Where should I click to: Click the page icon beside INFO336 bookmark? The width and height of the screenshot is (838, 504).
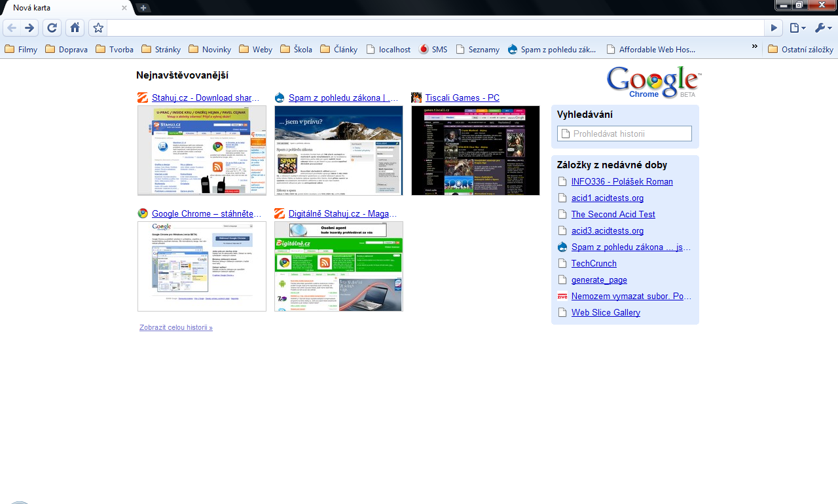click(562, 181)
